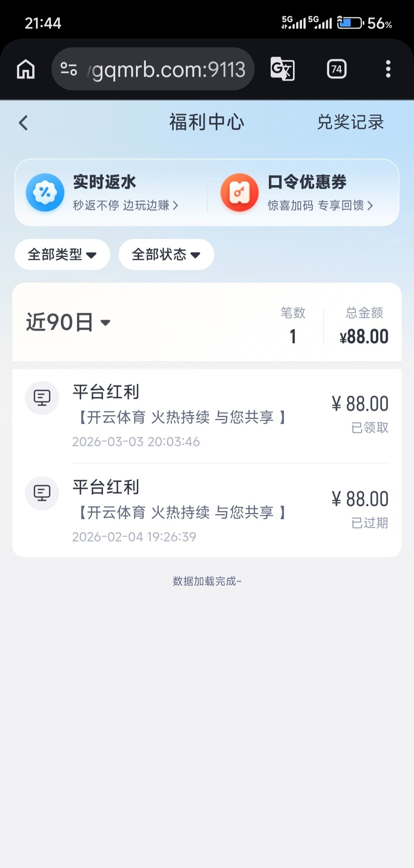Tap the icon beside the claimed 平台红利 entry
The image size is (414, 868).
(x=42, y=398)
